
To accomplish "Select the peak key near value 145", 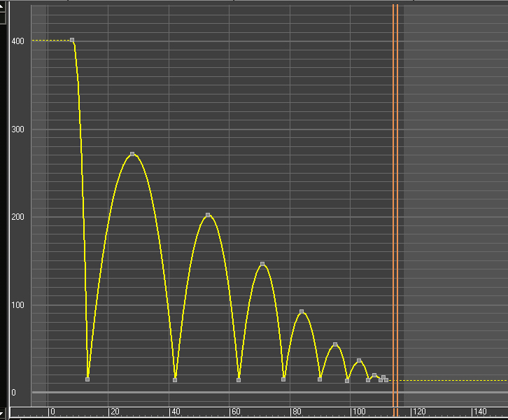I will (x=262, y=264).
